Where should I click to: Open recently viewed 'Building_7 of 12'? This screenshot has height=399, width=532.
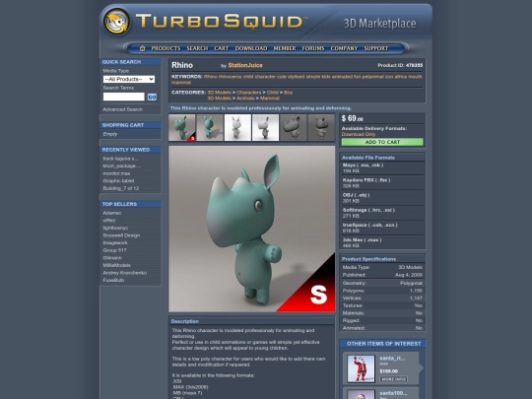pyautogui.click(x=121, y=188)
